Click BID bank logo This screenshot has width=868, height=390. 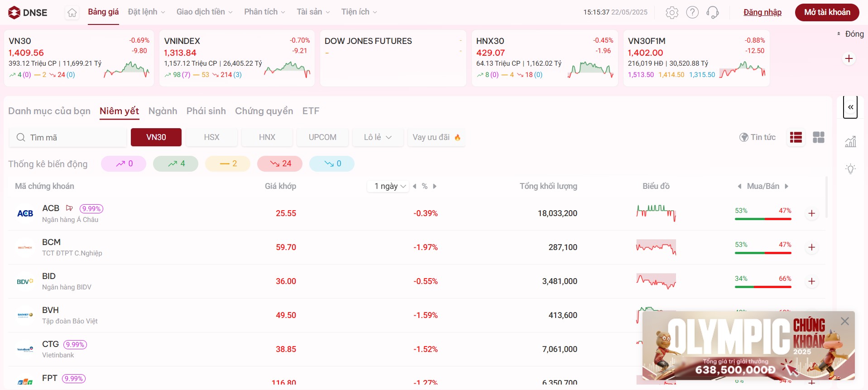pyautogui.click(x=25, y=281)
